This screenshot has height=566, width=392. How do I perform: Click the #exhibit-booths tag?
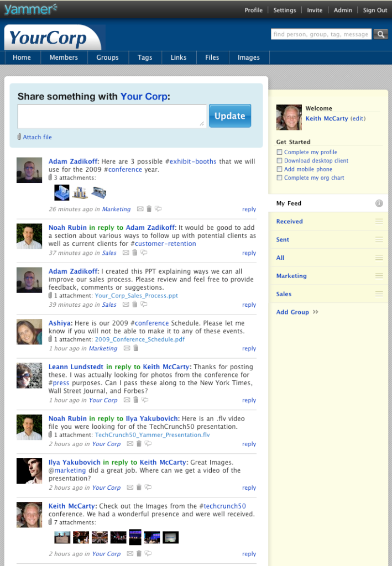[x=191, y=161]
